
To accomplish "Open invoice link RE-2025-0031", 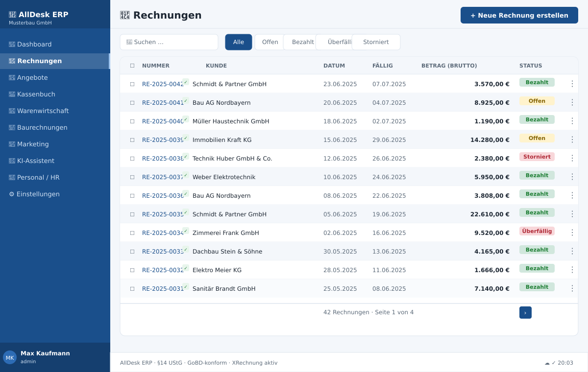I will click(163, 289).
